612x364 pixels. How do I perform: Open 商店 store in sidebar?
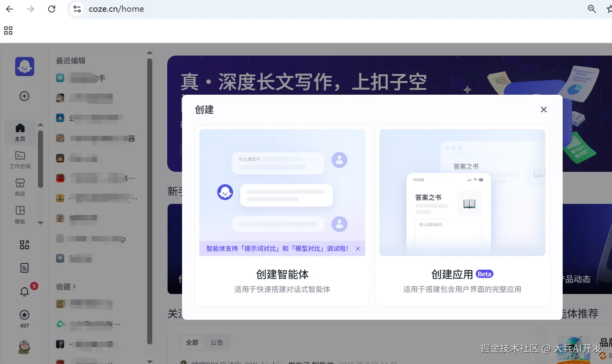tap(20, 187)
